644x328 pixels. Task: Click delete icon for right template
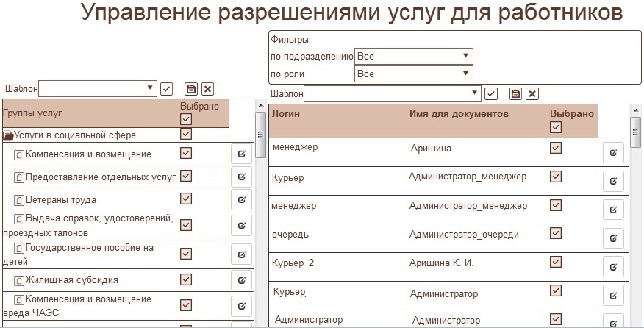coord(532,94)
